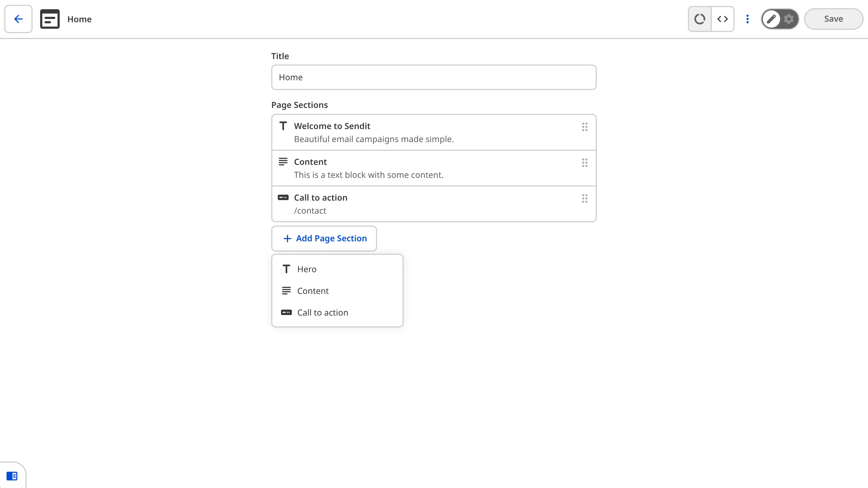Click the lines icon on Content section row
868x488 pixels.
pyautogui.click(x=283, y=162)
